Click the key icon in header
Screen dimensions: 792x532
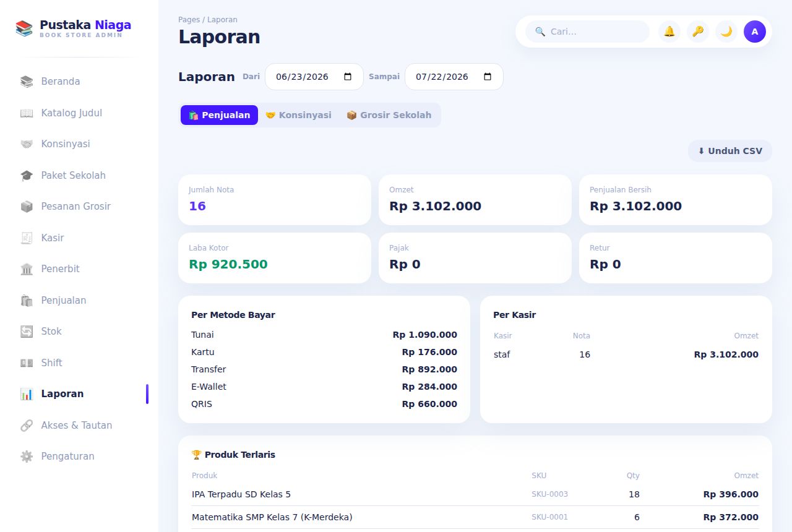698,32
